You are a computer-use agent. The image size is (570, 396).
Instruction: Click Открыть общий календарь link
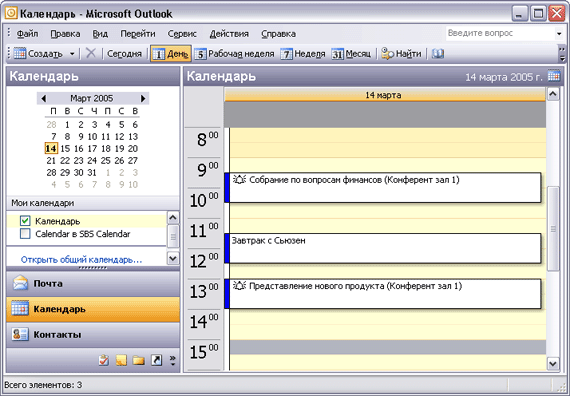[81, 260]
